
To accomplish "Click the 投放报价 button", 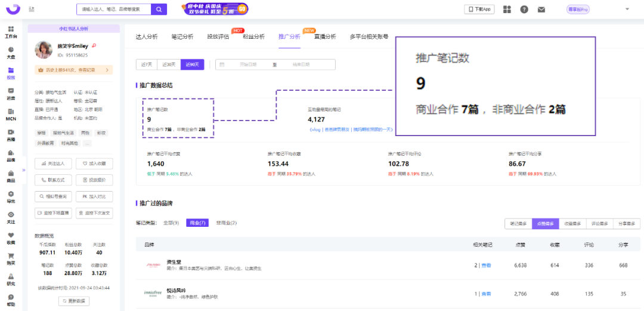I will [94, 180].
